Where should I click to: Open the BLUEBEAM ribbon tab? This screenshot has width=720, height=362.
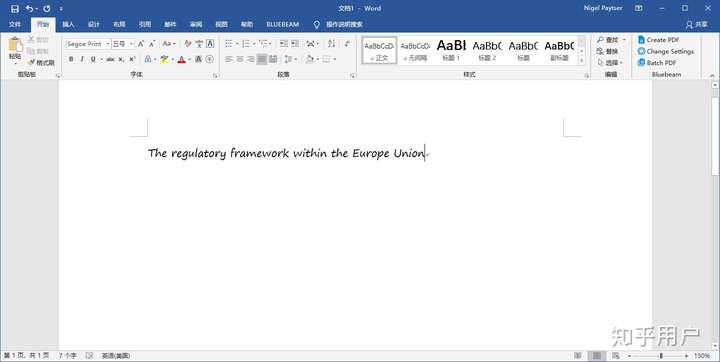point(282,24)
